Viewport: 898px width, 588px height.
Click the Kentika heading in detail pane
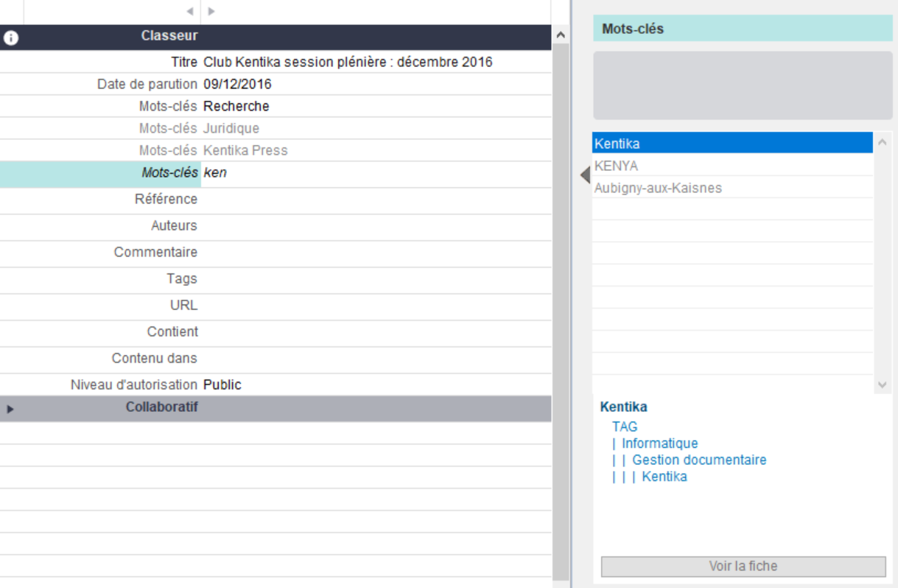[x=623, y=407]
